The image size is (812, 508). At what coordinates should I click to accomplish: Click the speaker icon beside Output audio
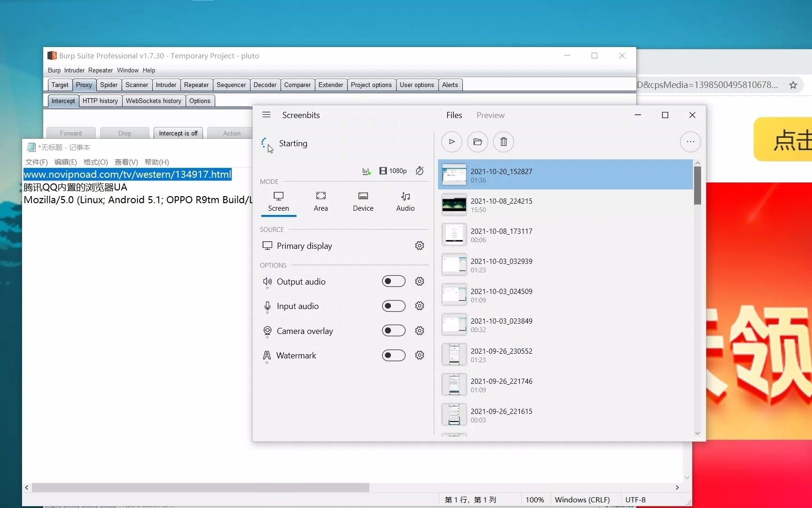(x=267, y=281)
